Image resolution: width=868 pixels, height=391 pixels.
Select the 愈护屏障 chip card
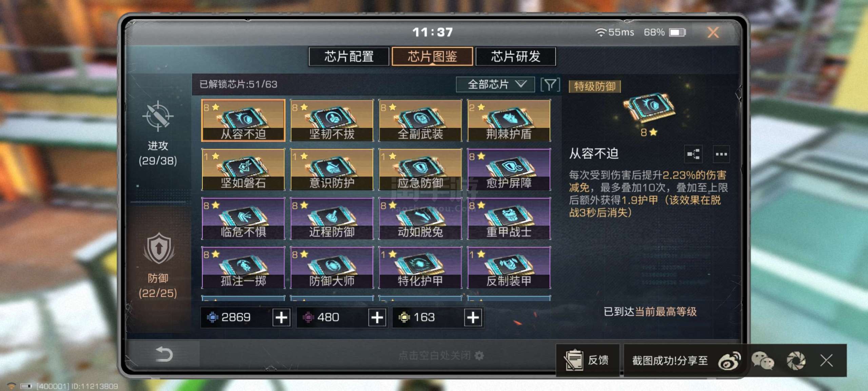click(509, 169)
